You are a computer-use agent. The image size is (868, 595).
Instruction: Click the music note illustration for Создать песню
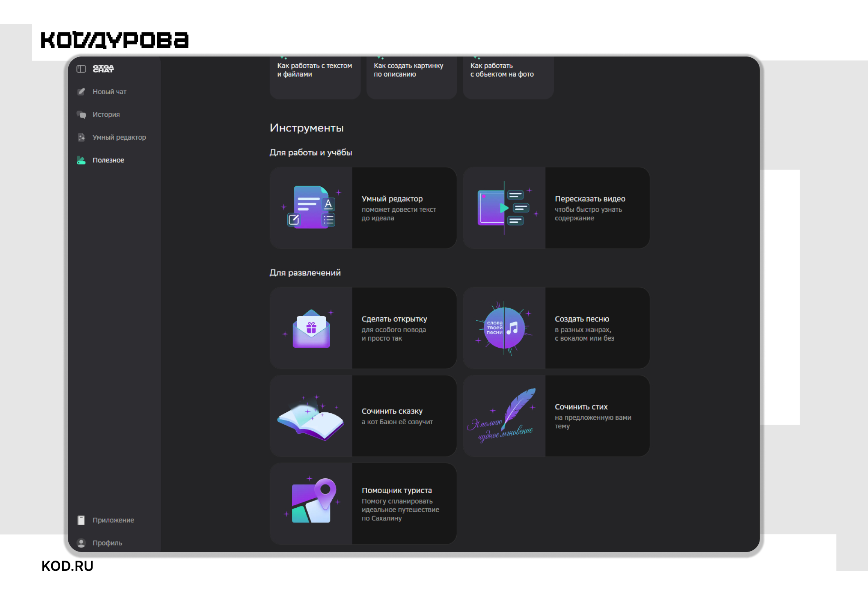[x=504, y=328]
